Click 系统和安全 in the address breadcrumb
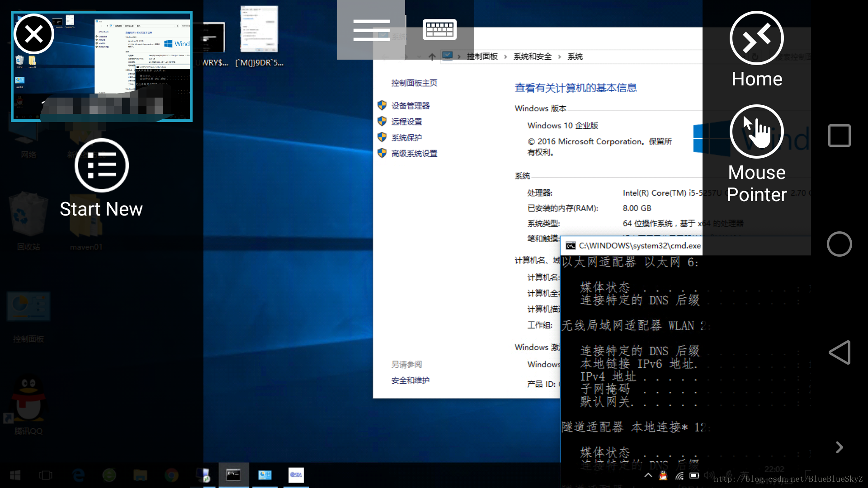868x488 pixels. [x=533, y=56]
